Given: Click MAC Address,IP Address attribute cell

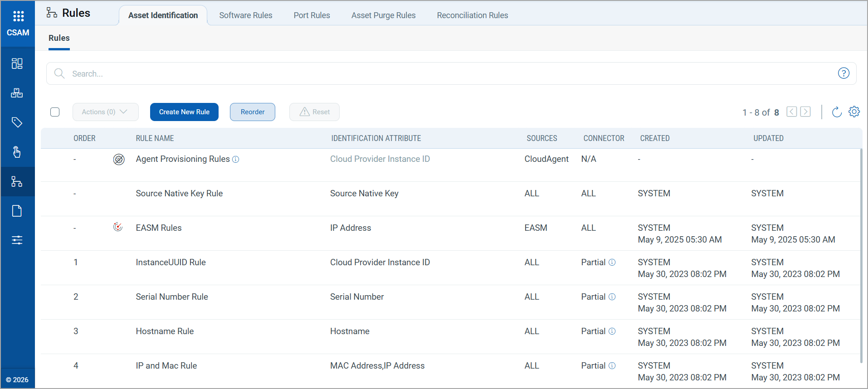Looking at the screenshot, I should (x=377, y=366).
